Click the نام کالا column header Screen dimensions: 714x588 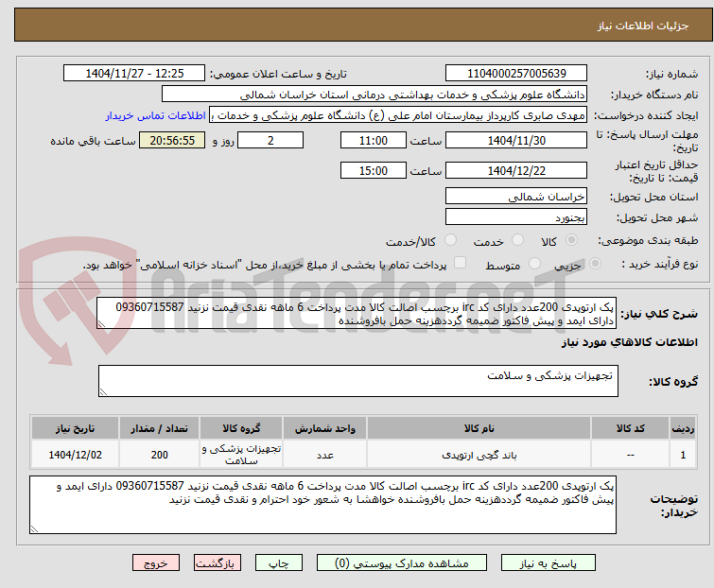(x=479, y=428)
